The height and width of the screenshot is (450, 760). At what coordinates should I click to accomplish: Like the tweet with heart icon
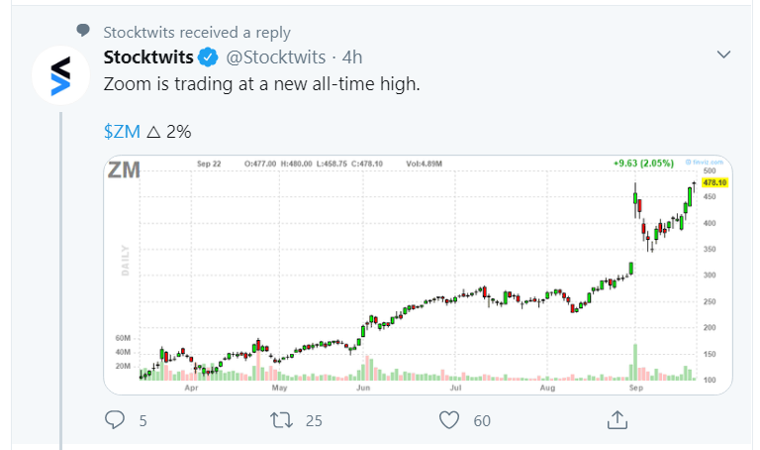point(449,420)
